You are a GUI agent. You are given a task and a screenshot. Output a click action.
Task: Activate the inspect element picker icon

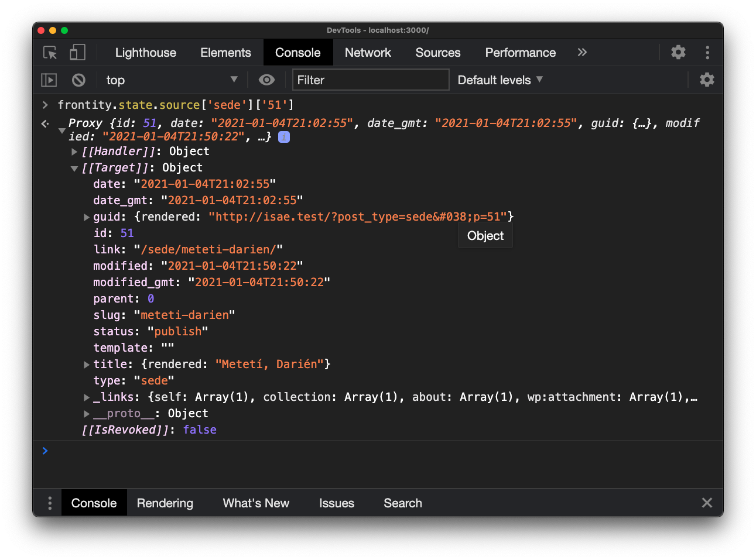point(50,53)
